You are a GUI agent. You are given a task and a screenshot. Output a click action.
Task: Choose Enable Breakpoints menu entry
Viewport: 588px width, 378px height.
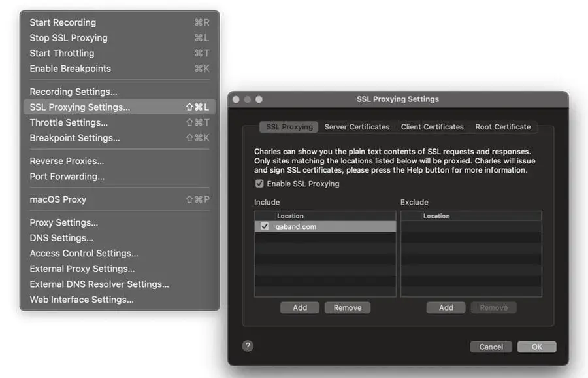click(70, 69)
